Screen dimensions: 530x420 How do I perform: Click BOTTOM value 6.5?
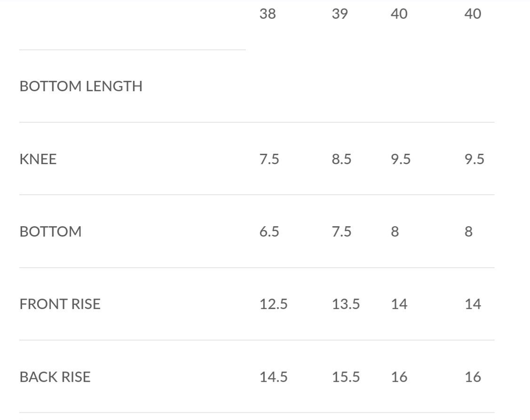[269, 232]
